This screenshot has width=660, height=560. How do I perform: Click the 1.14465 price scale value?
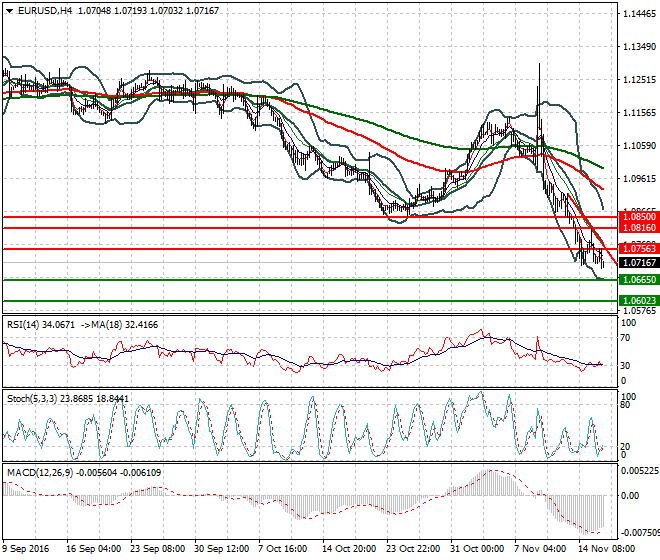639,14
